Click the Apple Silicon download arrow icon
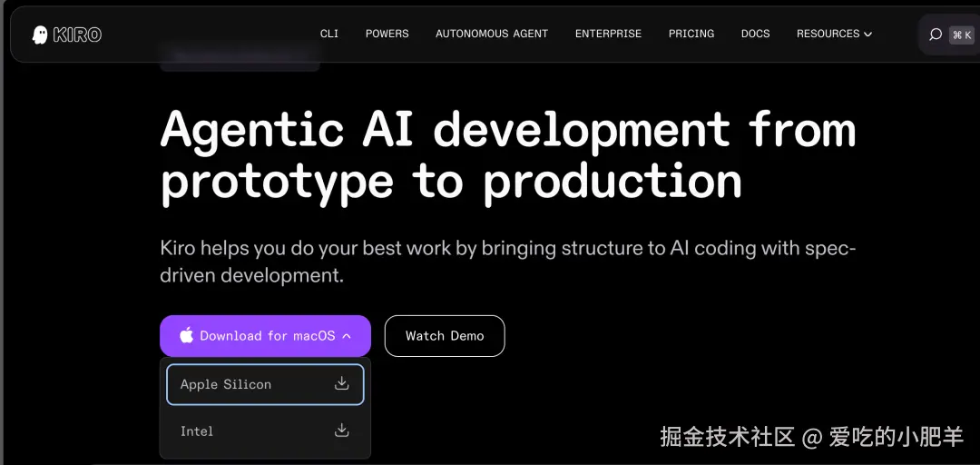Image resolution: width=980 pixels, height=465 pixels. [x=341, y=383]
